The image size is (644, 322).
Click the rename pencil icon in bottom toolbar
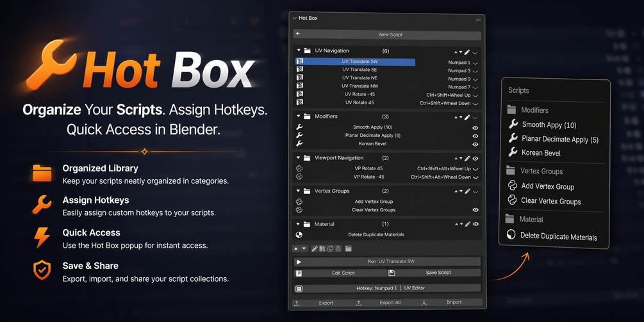pyautogui.click(x=315, y=248)
